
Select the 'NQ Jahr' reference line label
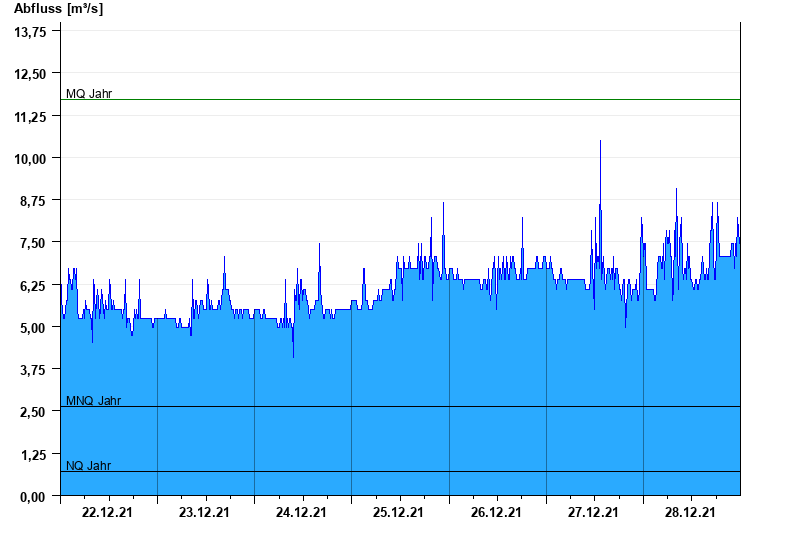tap(88, 465)
